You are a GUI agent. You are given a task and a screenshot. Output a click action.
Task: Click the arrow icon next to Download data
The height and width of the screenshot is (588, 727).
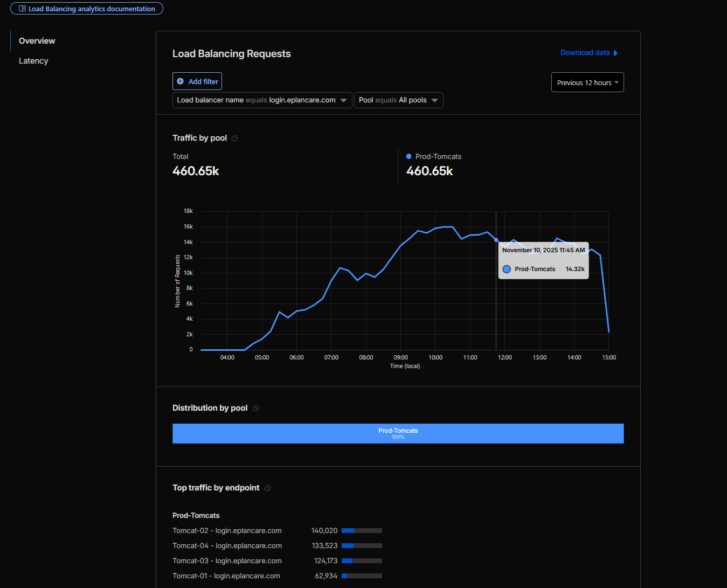click(x=615, y=53)
